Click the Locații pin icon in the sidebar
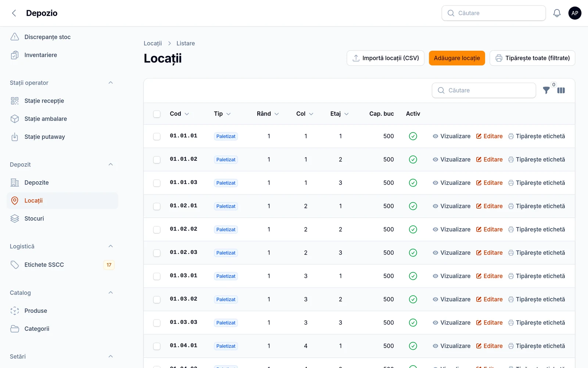This screenshot has height=368, width=588. (x=15, y=201)
